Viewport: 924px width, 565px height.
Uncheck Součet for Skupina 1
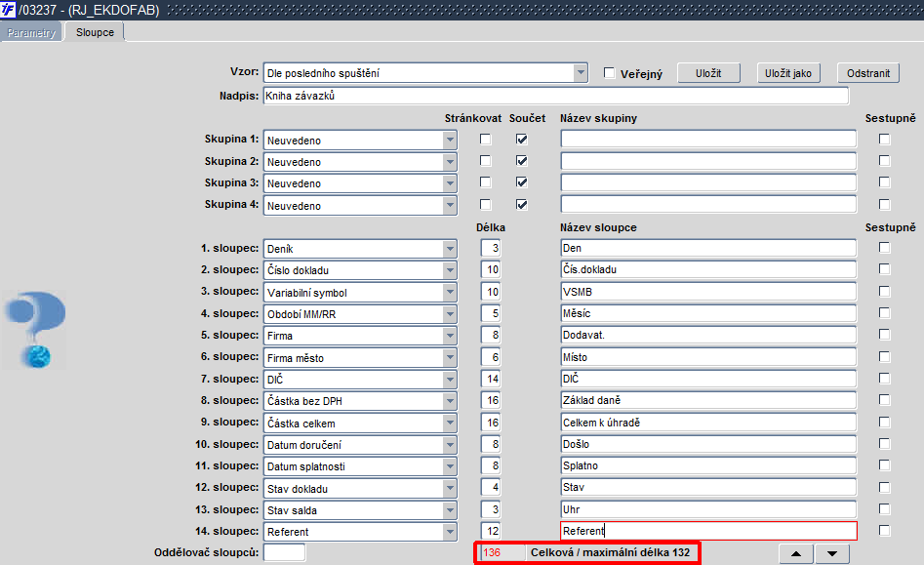click(x=521, y=139)
